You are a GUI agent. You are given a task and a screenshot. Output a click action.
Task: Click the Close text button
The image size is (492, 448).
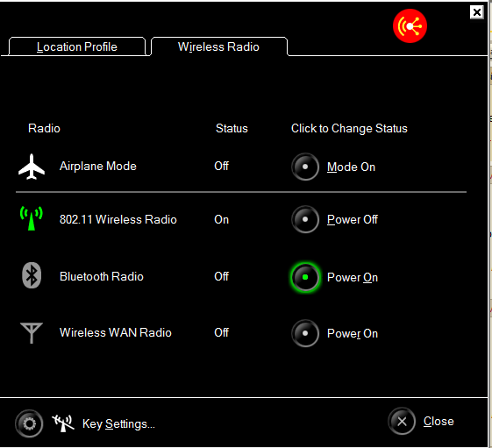pos(439,422)
